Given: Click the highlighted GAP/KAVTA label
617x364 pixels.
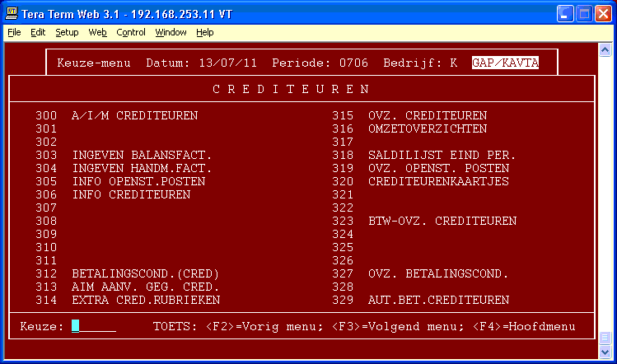Looking at the screenshot, I should point(505,63).
